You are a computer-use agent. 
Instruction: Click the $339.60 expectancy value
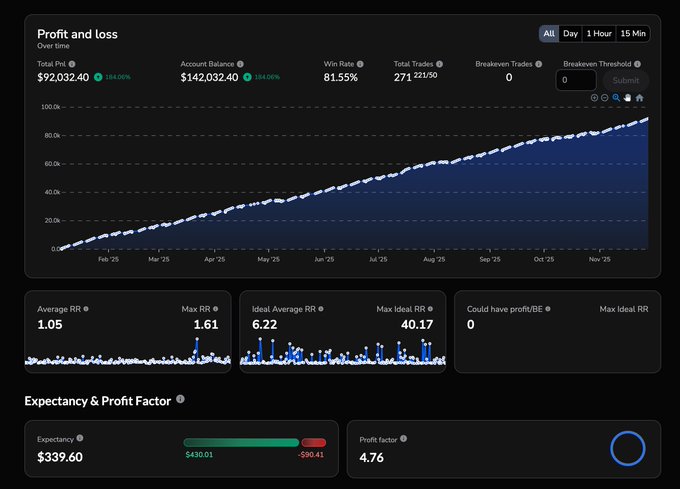(x=60, y=457)
